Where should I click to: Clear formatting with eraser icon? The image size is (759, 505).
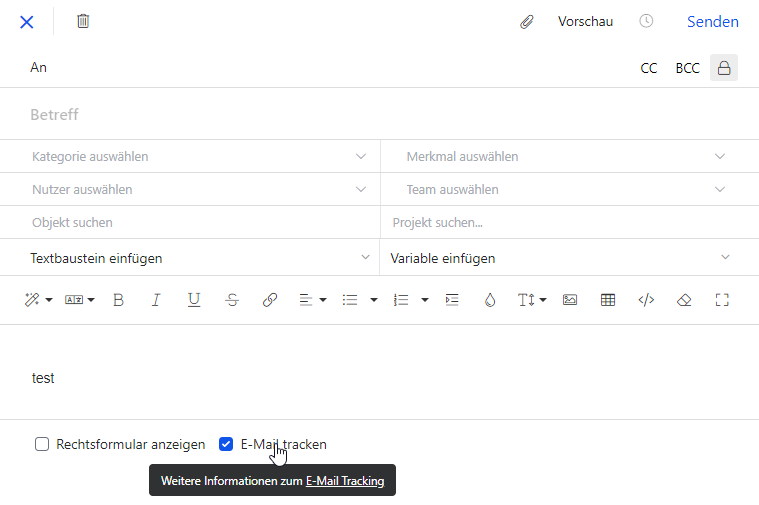pos(684,299)
